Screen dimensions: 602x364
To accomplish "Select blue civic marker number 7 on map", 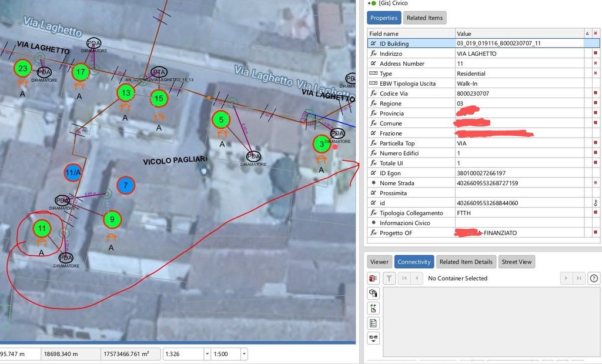I will [x=125, y=185].
